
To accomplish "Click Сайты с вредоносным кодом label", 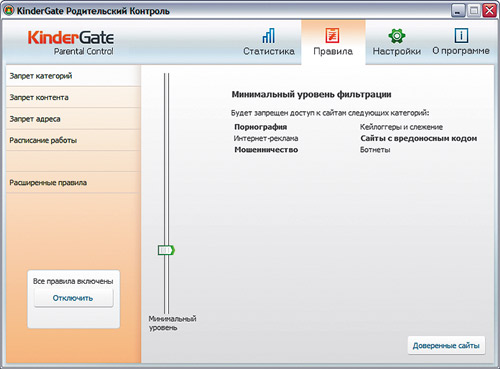I will [x=418, y=138].
